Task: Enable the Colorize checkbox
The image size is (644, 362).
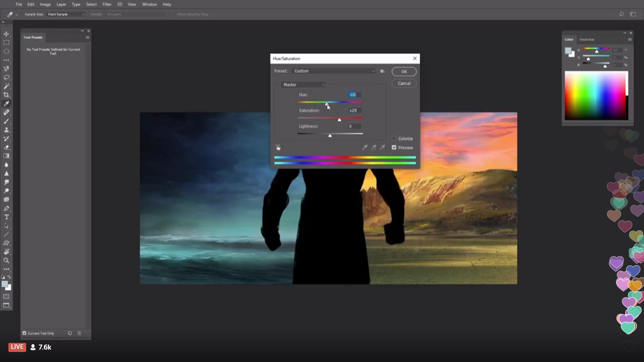Action: [394, 138]
